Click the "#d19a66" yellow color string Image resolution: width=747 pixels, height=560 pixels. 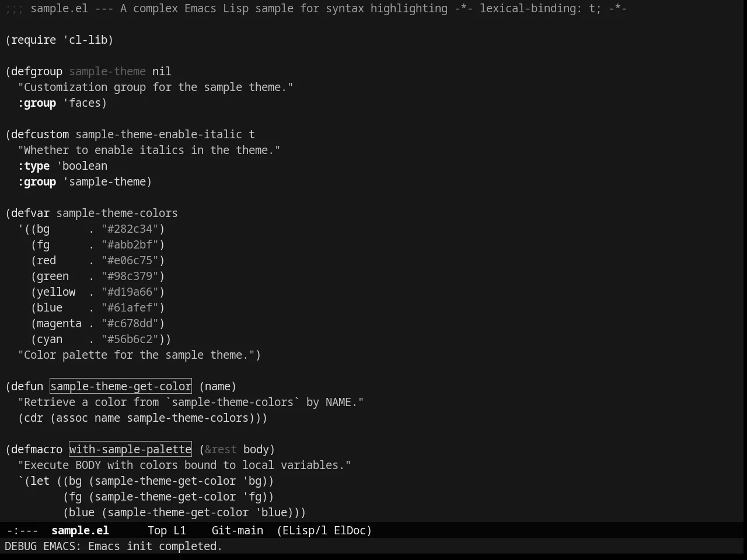tap(130, 292)
